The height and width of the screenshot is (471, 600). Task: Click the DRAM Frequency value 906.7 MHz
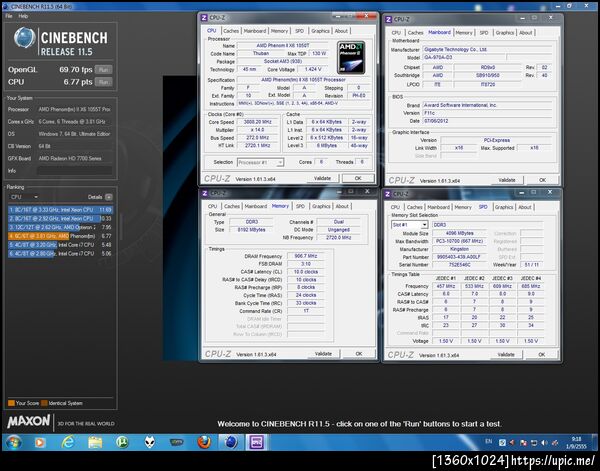coord(305,256)
